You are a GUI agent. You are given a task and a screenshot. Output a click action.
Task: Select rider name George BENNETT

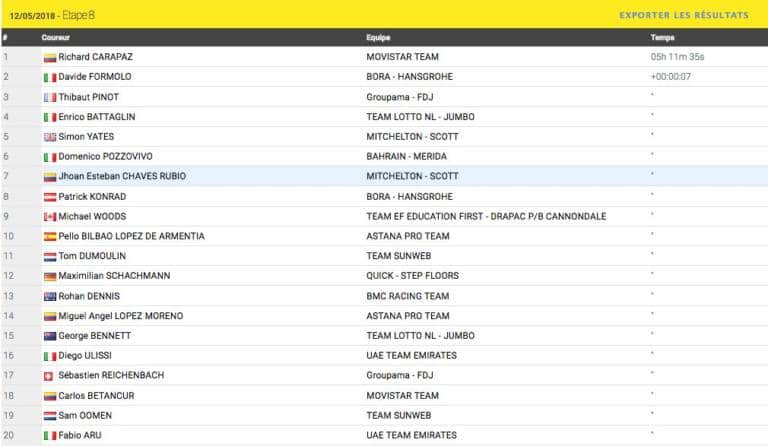[95, 336]
